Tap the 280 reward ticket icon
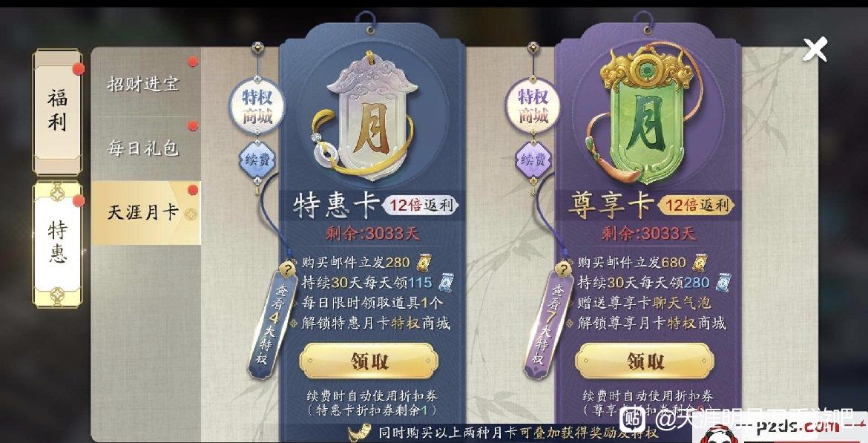868x443 pixels. coord(424,263)
